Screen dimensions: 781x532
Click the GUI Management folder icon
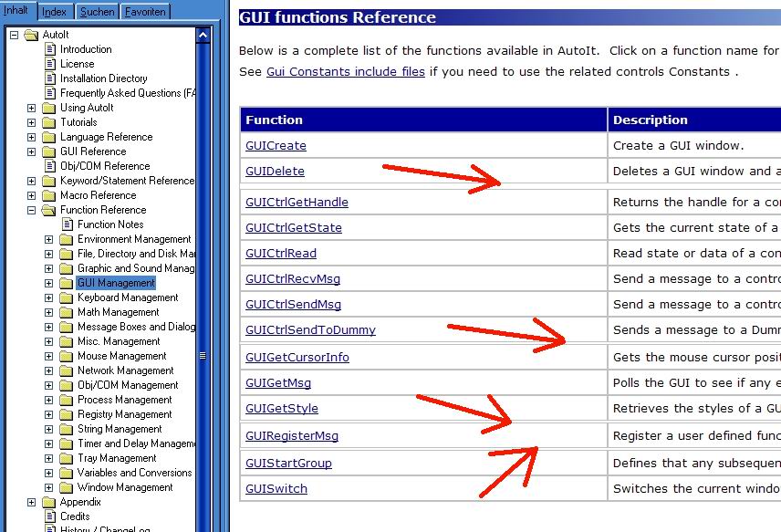click(x=67, y=283)
